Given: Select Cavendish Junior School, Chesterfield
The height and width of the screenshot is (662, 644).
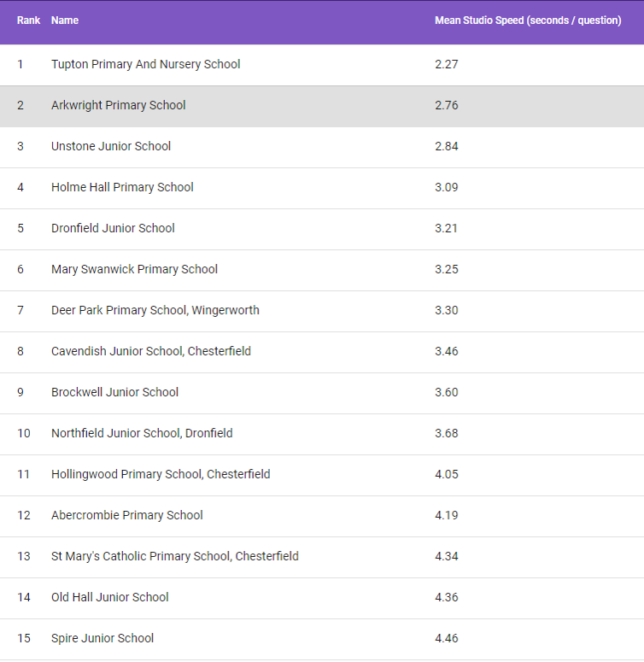Looking at the screenshot, I should [x=150, y=351].
